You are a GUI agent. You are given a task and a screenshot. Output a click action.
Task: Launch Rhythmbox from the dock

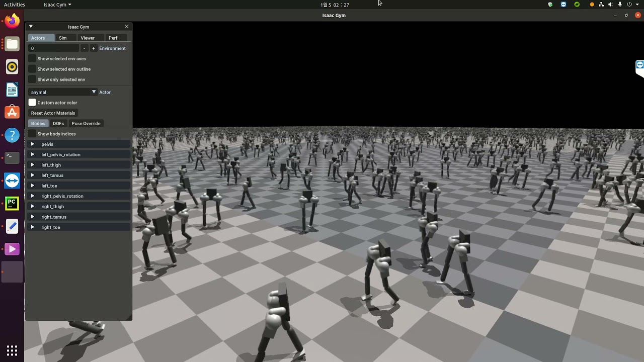(x=12, y=67)
